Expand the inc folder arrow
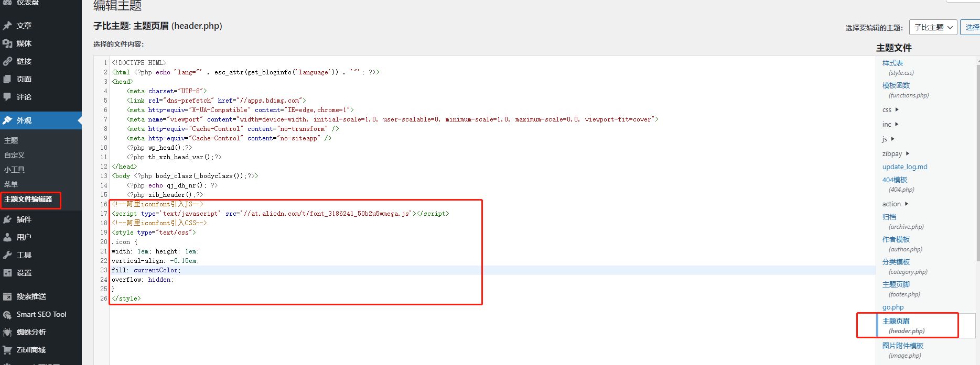The width and height of the screenshot is (980, 365). click(x=897, y=124)
